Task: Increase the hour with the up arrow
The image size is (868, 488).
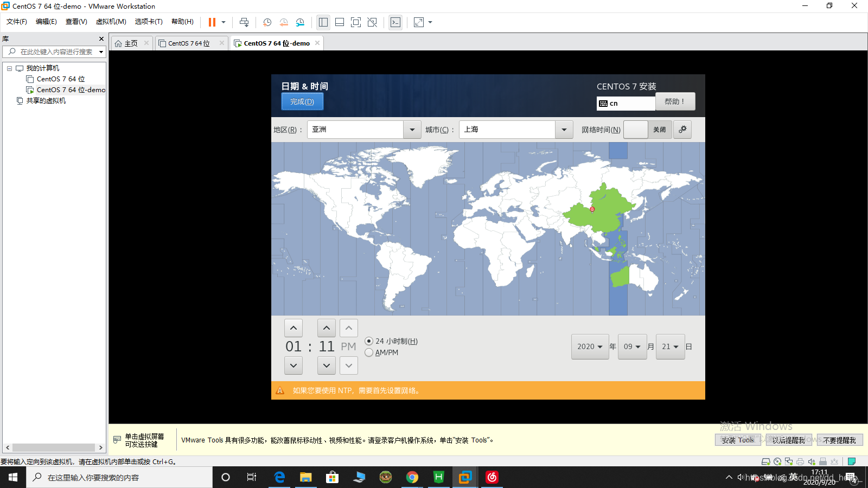Action: (x=293, y=328)
